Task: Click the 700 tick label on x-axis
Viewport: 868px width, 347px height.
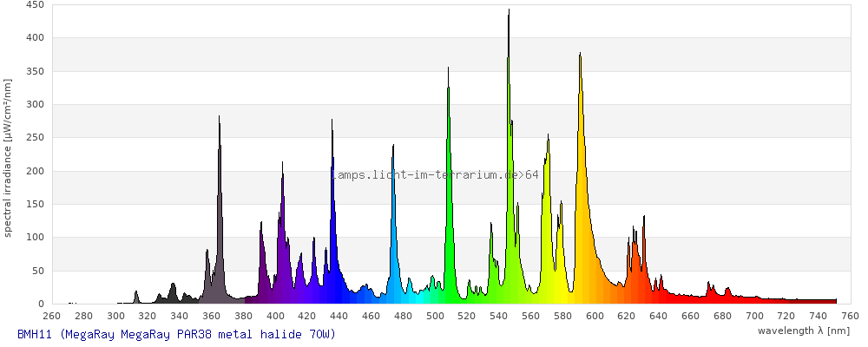Action: click(754, 315)
